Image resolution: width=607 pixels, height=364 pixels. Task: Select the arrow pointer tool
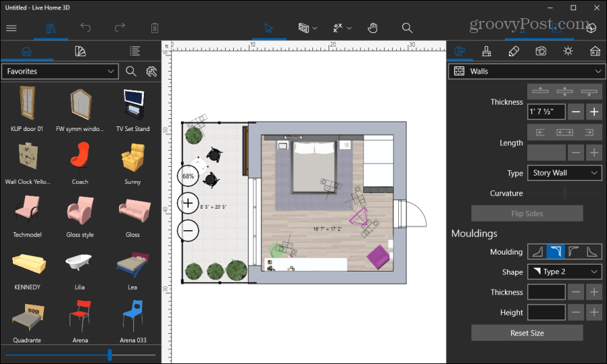click(x=268, y=28)
